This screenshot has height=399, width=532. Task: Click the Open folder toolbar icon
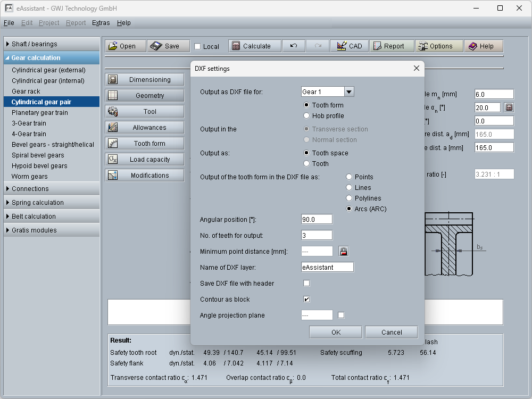pos(113,46)
